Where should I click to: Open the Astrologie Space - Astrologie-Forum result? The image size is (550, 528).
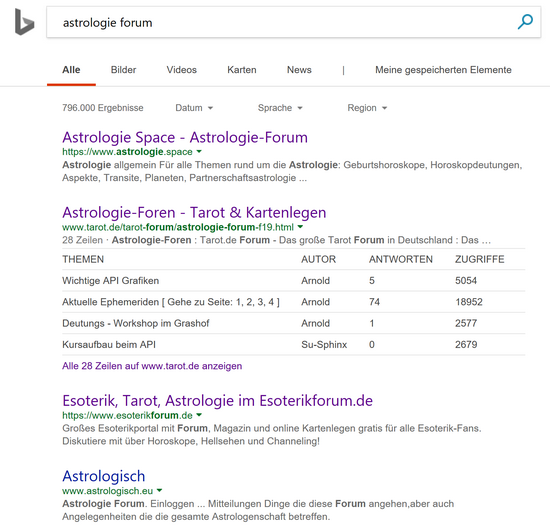[185, 137]
